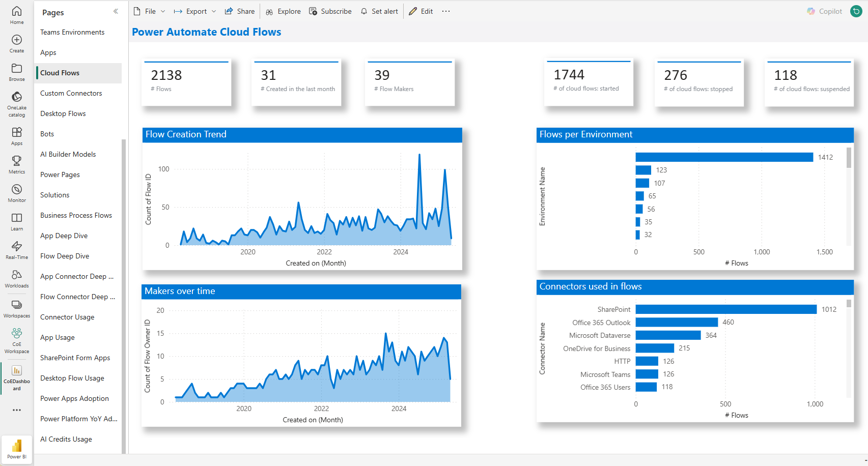Click the Office 365 Outlook bar

click(x=677, y=322)
